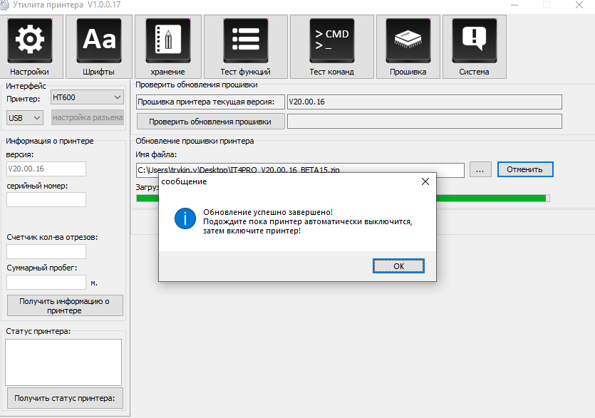Open the Настройки gear icon

coord(30,41)
